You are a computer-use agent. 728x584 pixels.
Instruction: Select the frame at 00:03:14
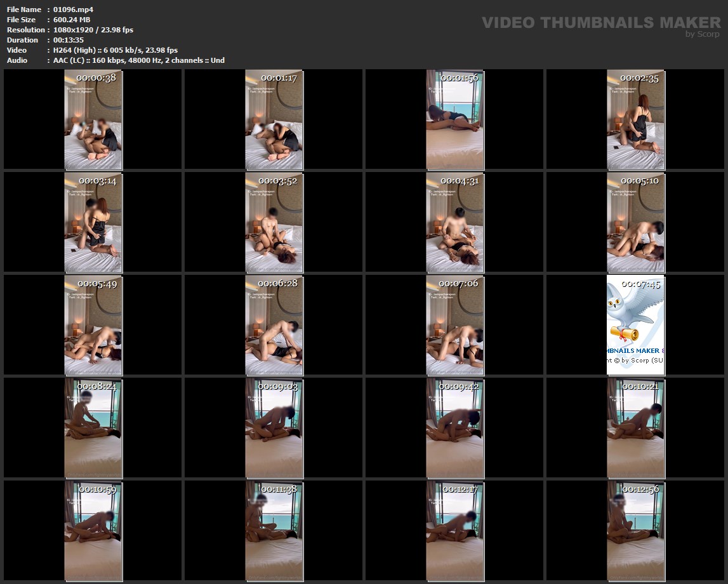(x=93, y=222)
